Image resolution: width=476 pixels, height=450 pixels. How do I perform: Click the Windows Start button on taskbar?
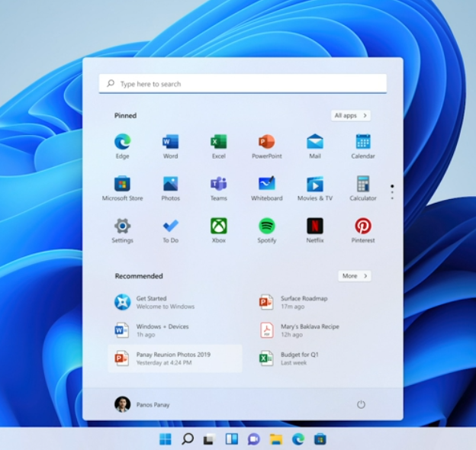tap(165, 439)
